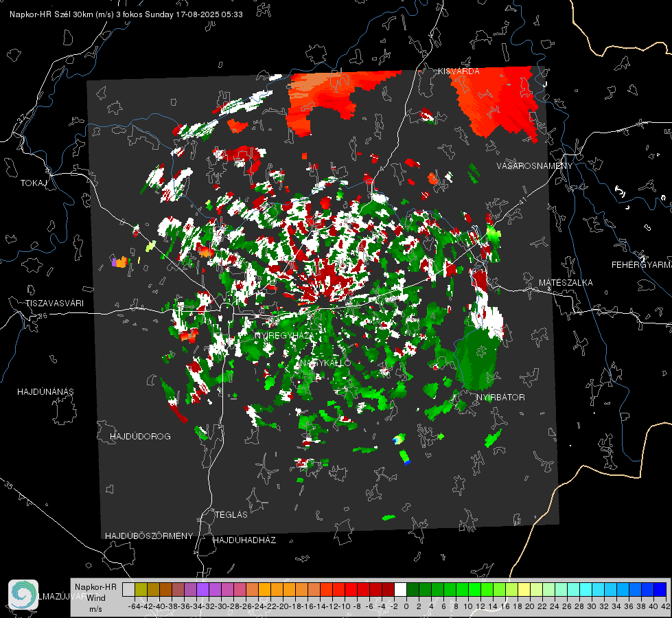The width and height of the screenshot is (672, 618).
Task: Click road number 36 near Tiszavasvári
Action: point(43,316)
